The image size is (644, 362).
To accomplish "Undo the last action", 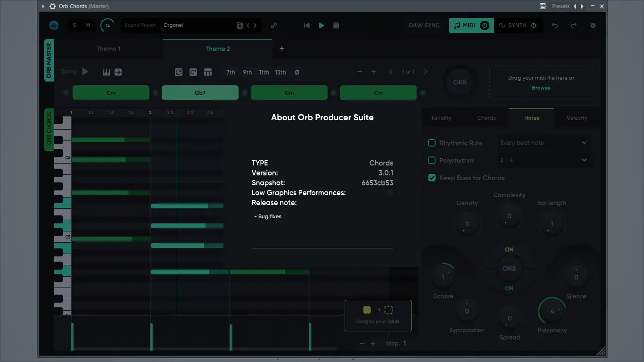I will point(555,25).
